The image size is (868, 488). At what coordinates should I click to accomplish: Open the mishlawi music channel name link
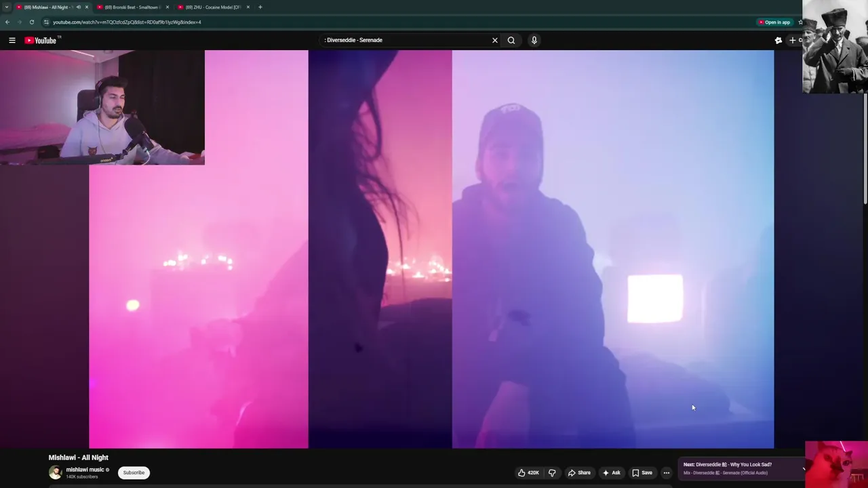point(85,470)
